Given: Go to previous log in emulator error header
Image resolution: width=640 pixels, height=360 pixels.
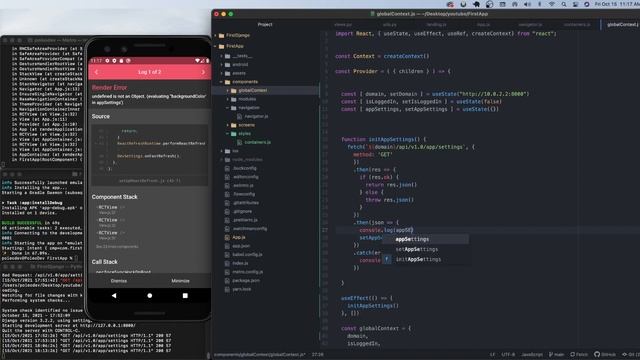Looking at the screenshot, I should 97,72.
